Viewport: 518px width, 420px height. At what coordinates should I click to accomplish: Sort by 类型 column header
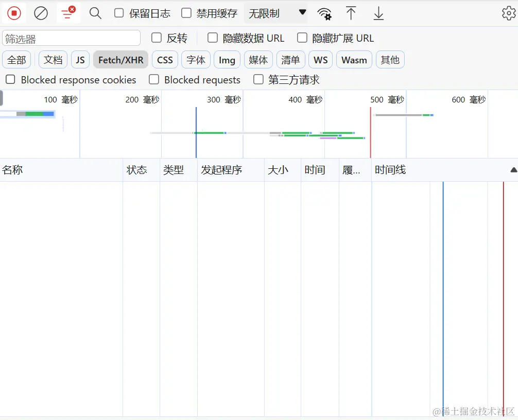tap(179, 170)
